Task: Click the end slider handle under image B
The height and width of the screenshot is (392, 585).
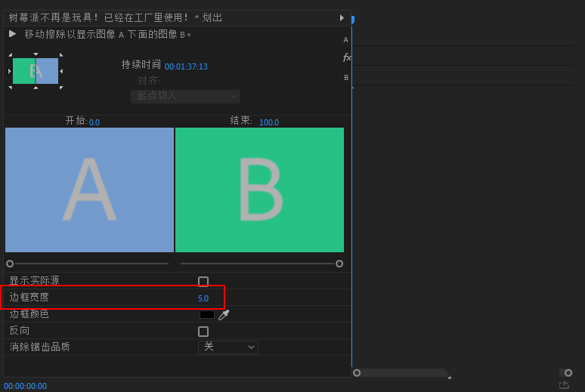Action: 339,264
